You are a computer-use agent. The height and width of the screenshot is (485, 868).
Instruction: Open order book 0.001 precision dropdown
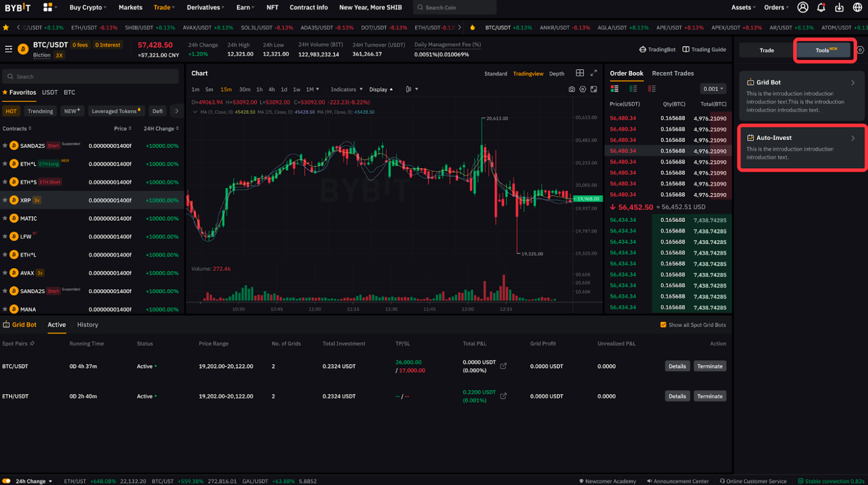[712, 89]
